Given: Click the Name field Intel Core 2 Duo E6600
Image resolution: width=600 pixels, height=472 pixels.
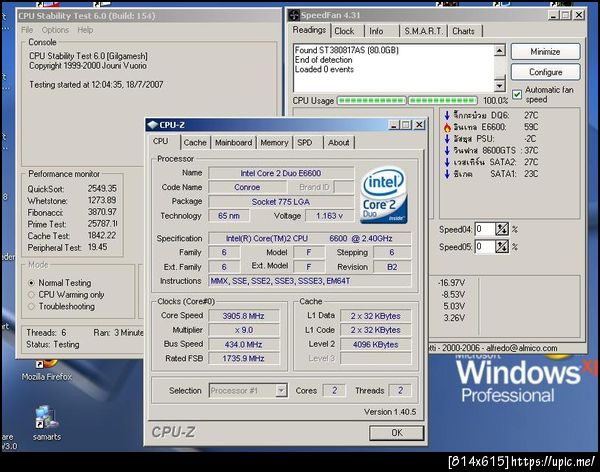Looking at the screenshot, I should pyautogui.click(x=281, y=173).
